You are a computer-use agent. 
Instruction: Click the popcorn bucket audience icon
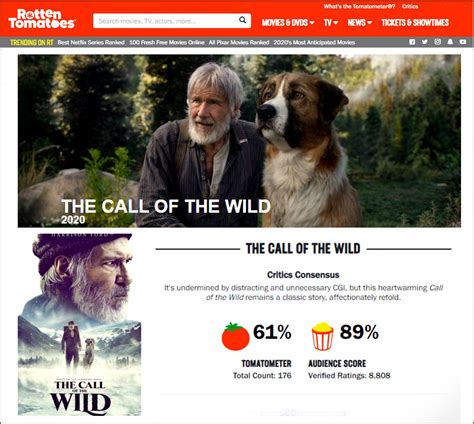coord(322,336)
